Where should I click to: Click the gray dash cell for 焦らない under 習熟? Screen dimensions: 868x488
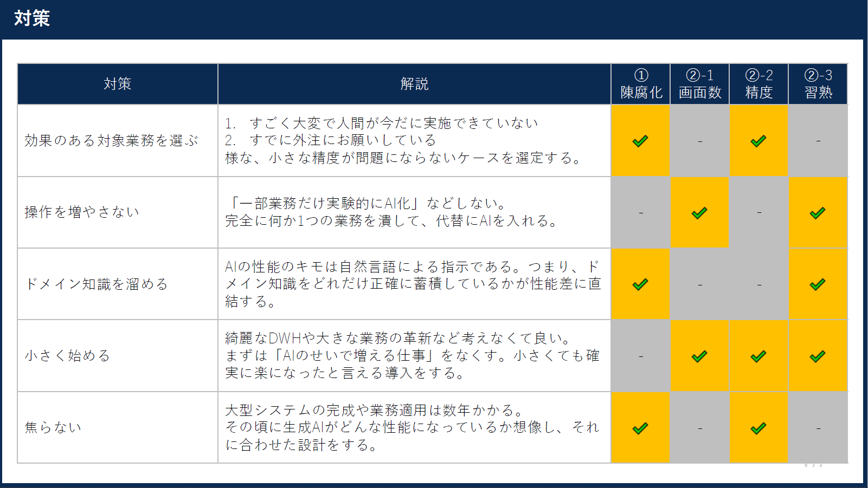[818, 428]
